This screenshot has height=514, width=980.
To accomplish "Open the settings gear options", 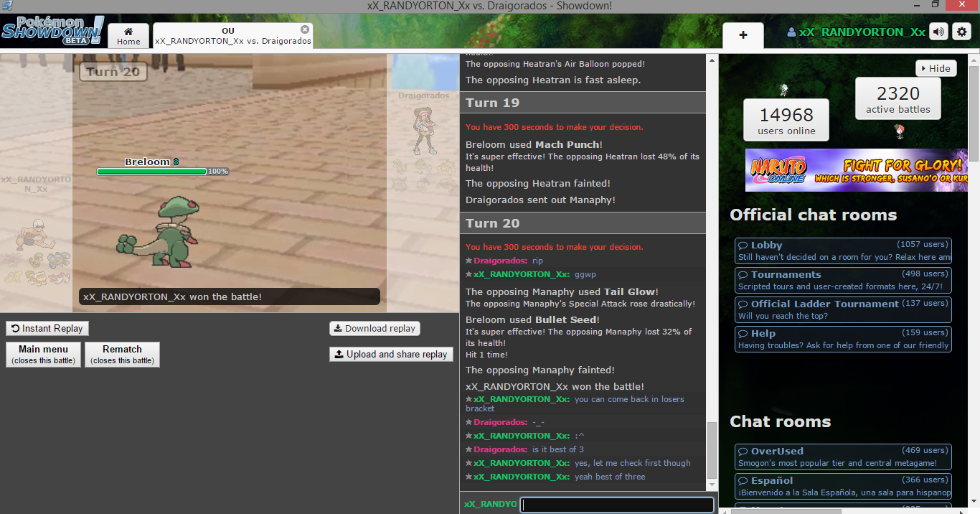I will tap(961, 32).
